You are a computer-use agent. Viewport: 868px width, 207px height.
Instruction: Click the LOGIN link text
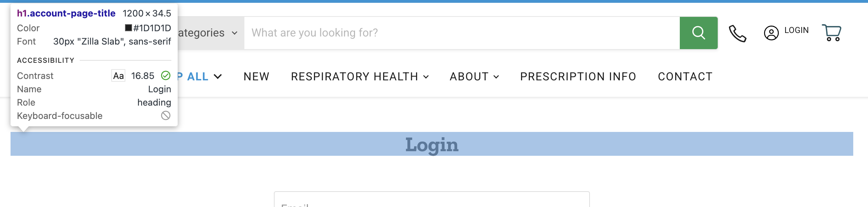coord(796,31)
